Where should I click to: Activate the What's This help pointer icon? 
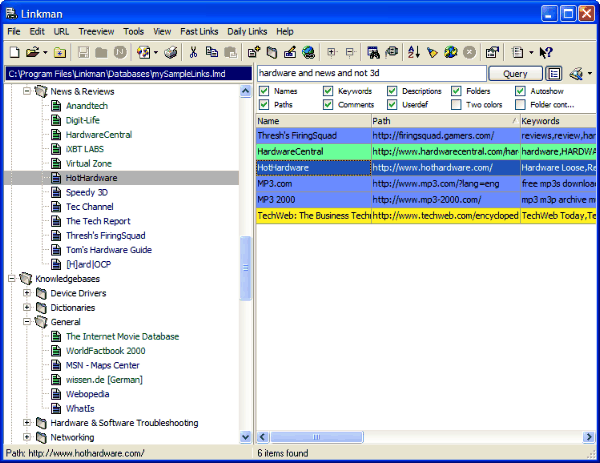point(546,52)
